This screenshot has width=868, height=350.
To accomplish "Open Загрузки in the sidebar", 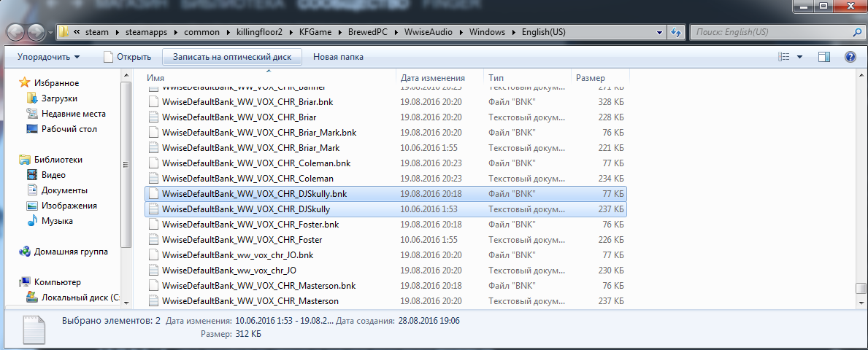I will [x=59, y=98].
